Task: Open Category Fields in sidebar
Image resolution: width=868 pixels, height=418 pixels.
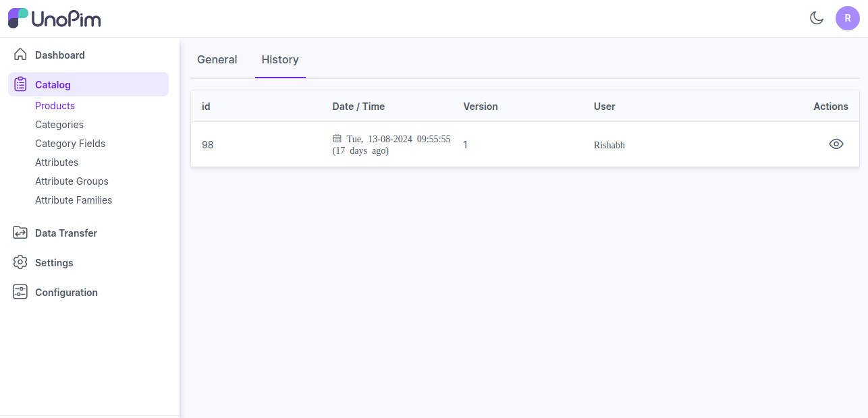Action: coord(70,144)
